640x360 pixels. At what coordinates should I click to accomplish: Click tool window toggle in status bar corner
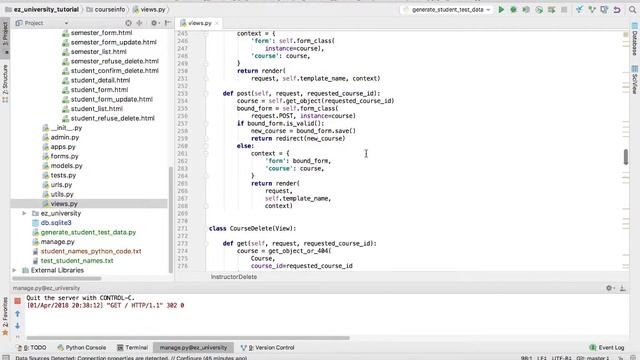(5, 358)
